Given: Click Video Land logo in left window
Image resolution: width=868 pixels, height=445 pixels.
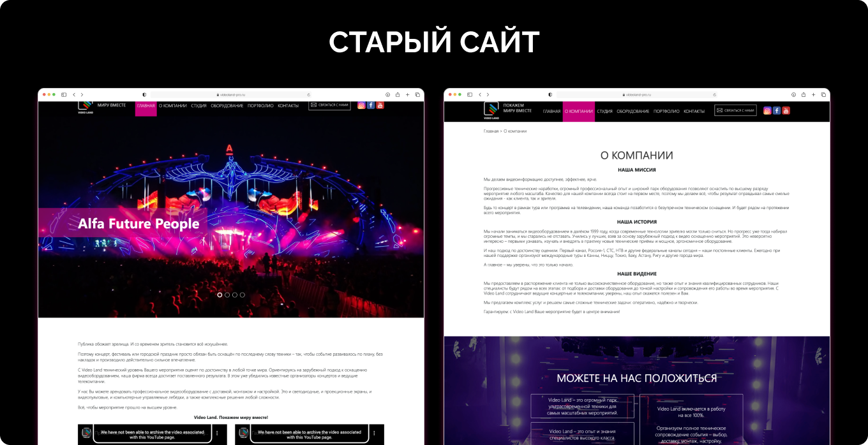Looking at the screenshot, I should (x=86, y=107).
